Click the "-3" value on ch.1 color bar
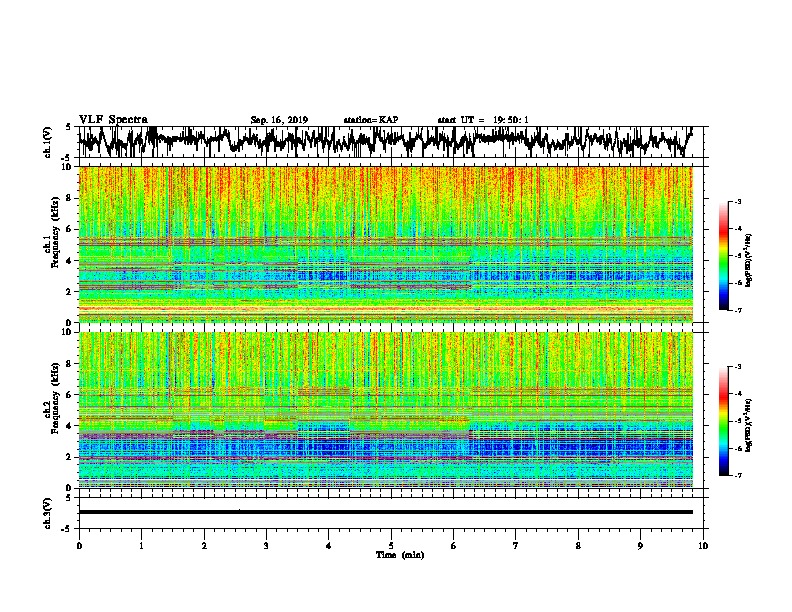This screenshot has width=792, height=612. coord(738,202)
